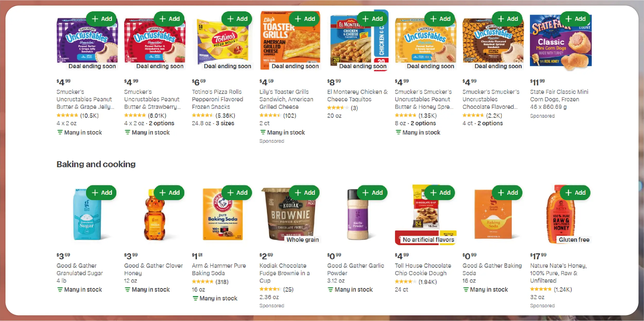Add State Fair Mini Corn Dogs
Image resolution: width=644 pixels, height=321 pixels.
point(575,19)
